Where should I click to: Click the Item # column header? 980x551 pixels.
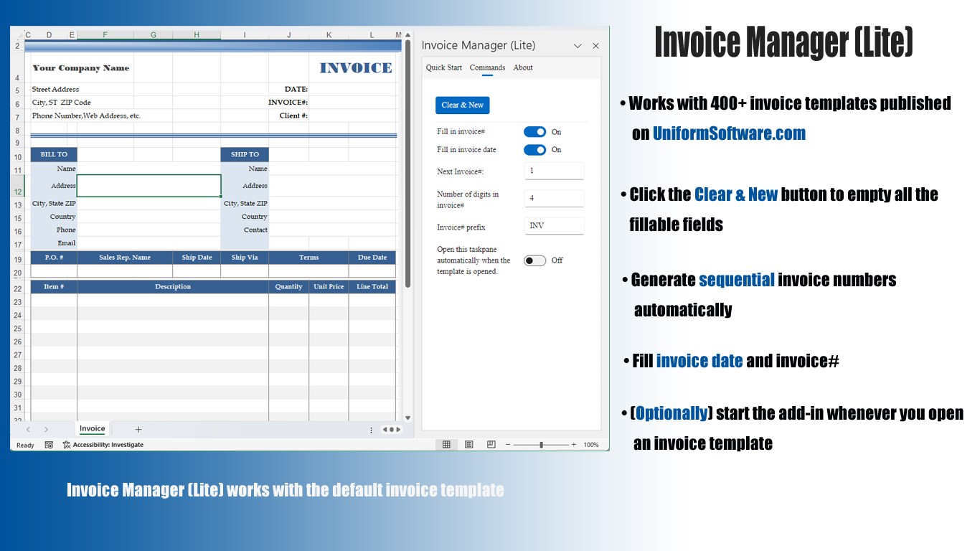[54, 287]
